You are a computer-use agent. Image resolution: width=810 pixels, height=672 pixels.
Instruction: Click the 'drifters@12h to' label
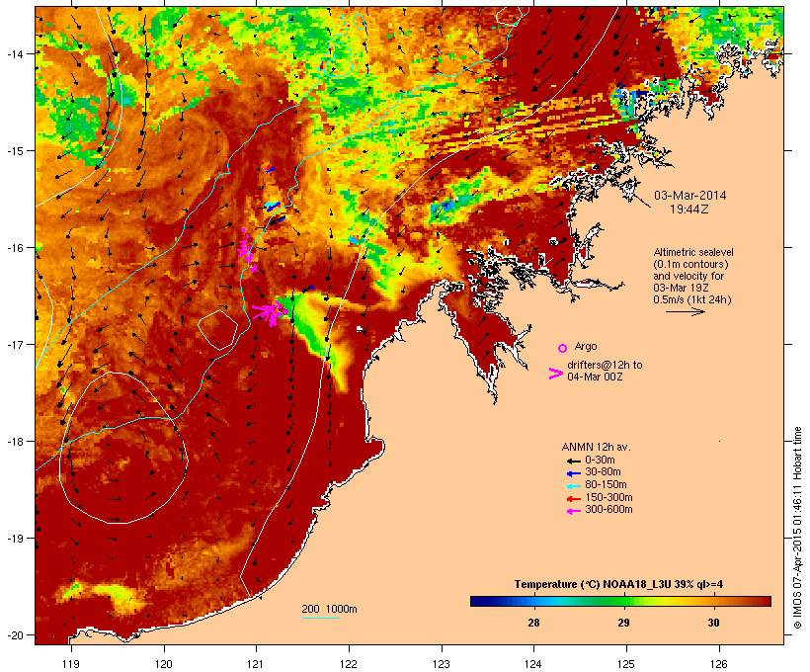point(605,365)
